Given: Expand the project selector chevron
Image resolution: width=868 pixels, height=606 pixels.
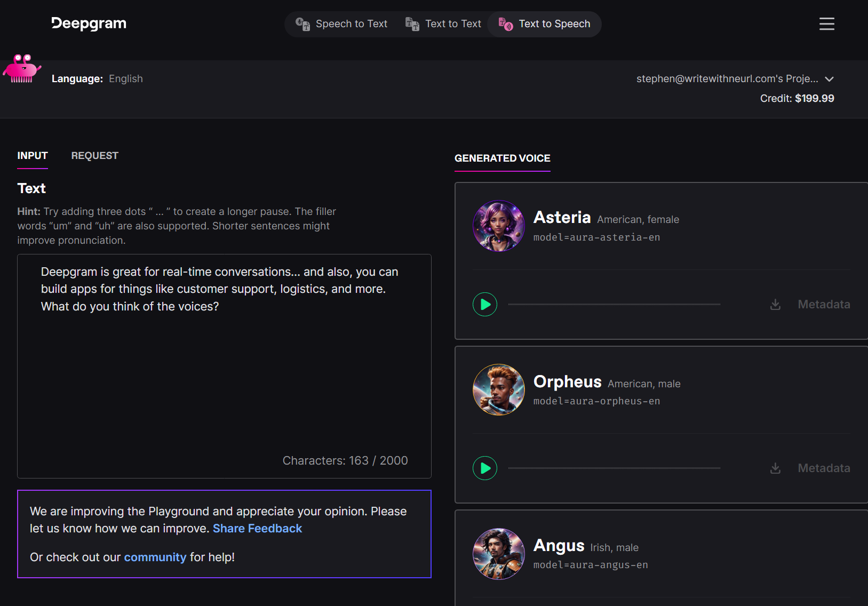Looking at the screenshot, I should (829, 79).
